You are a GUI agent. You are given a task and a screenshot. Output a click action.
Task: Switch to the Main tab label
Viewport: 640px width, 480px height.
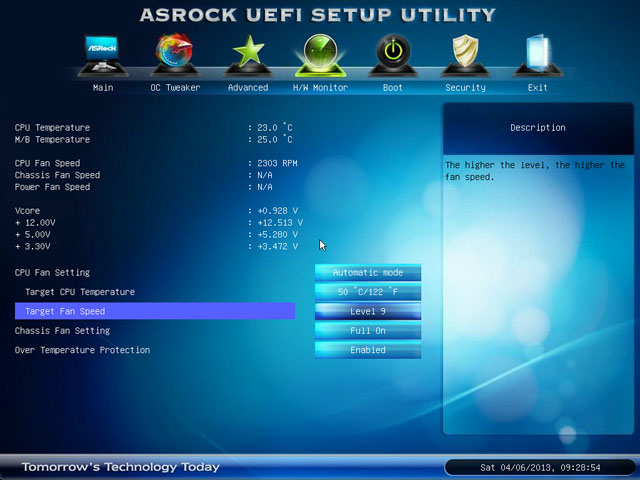tap(103, 87)
